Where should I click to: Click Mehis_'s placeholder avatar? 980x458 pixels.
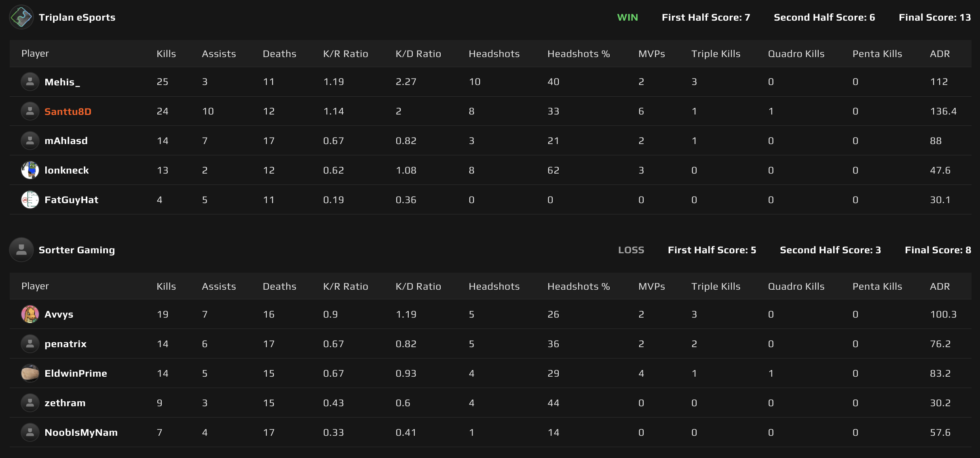30,81
